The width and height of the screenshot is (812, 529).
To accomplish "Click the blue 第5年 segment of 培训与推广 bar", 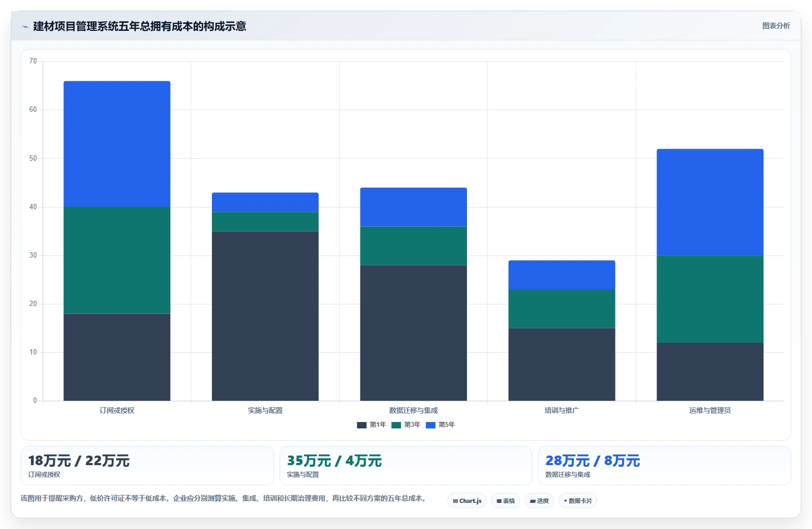I will coord(562,275).
